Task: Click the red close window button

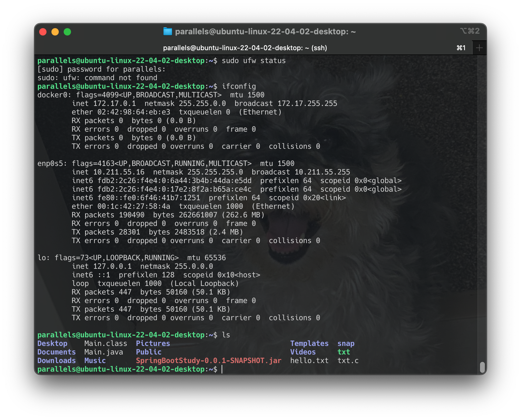Action: pos(43,32)
